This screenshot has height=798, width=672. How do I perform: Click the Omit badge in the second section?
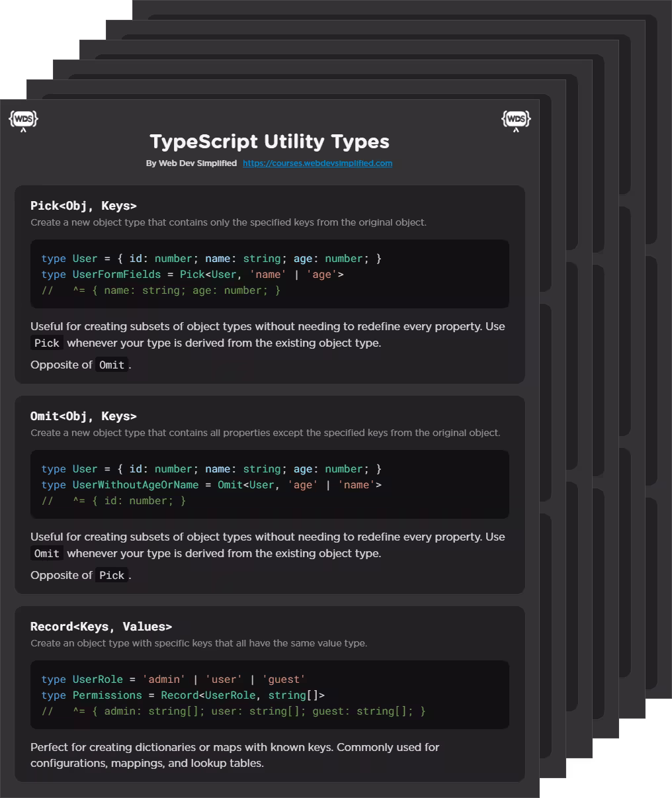[x=46, y=553]
